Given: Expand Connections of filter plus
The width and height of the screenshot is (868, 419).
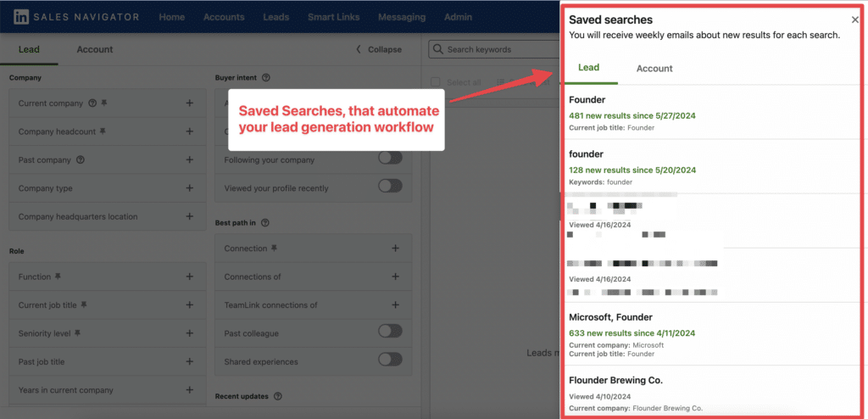Looking at the screenshot, I should [x=395, y=277].
